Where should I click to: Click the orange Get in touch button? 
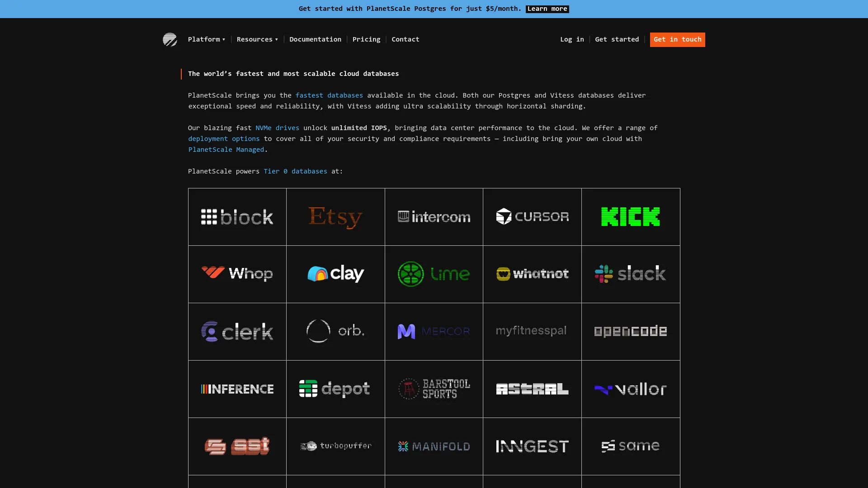(677, 39)
